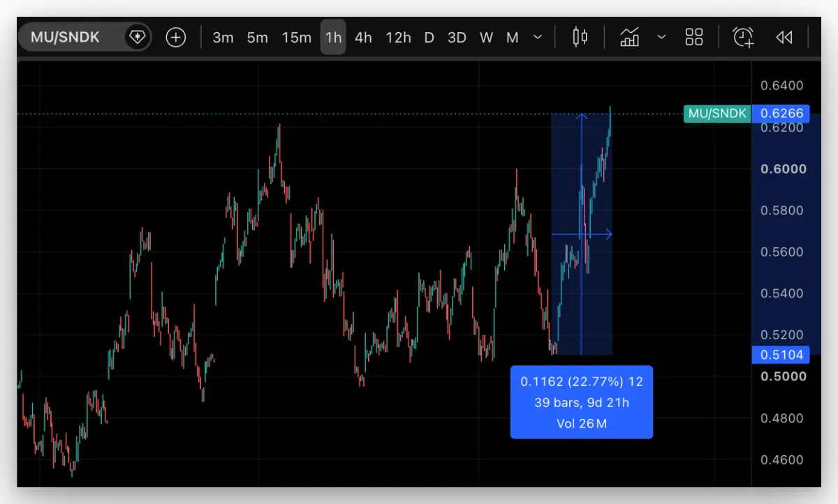Click the 0.4800 price axis label
This screenshot has width=838, height=504.
pyautogui.click(x=781, y=418)
